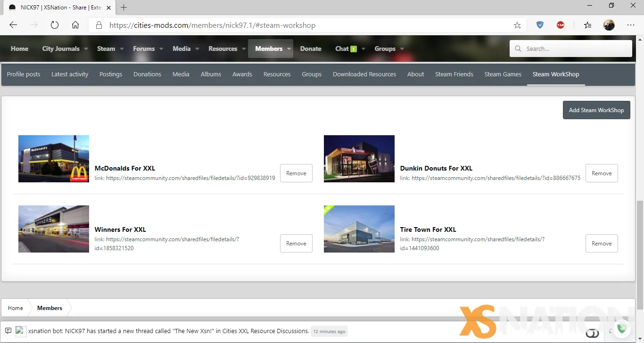Screen dimensions: 644x343
Task: Switch to the profile Media tab
Action: (181, 74)
